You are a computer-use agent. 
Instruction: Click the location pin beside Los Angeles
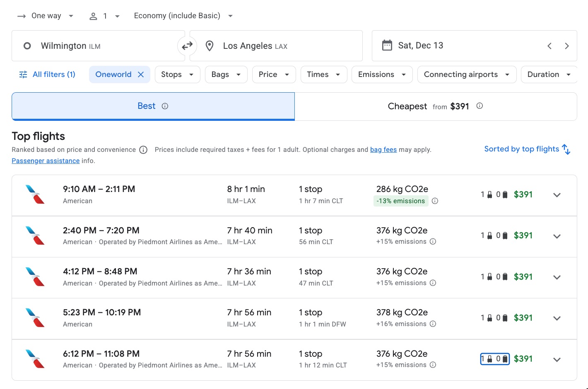click(209, 46)
